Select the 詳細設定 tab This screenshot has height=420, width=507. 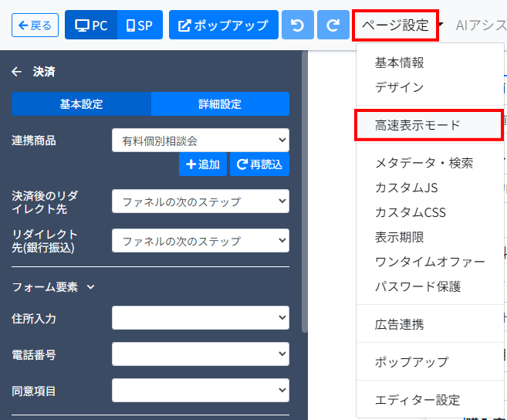click(220, 104)
